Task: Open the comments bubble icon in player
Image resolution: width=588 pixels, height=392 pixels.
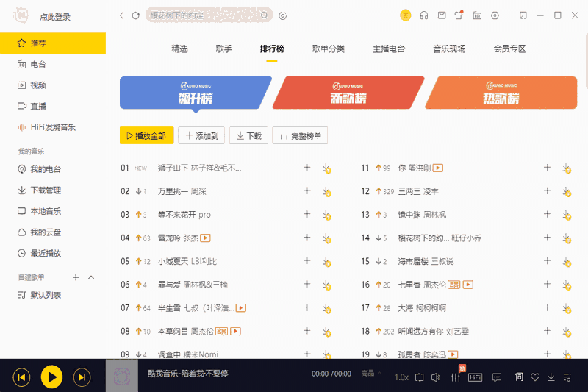Action: coord(497,377)
